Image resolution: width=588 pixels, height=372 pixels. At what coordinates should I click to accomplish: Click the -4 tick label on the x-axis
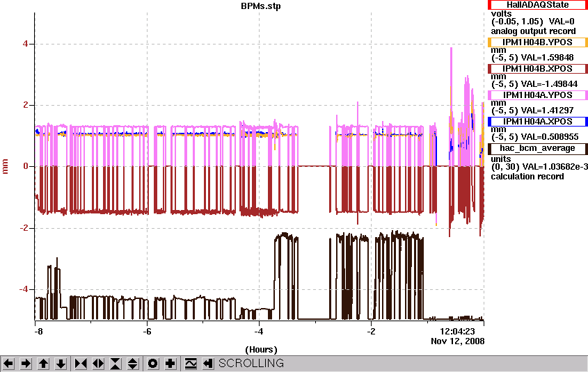point(259,332)
